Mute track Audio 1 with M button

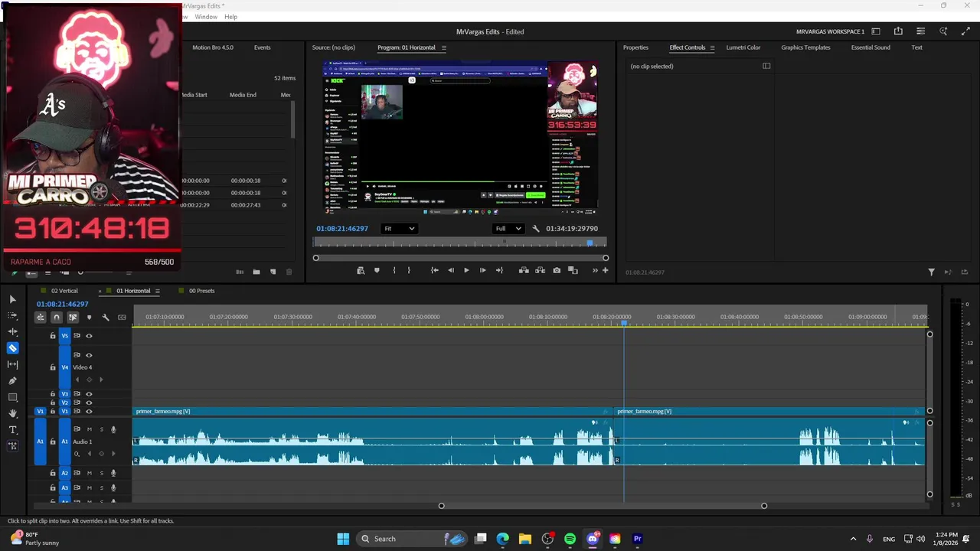tap(89, 429)
